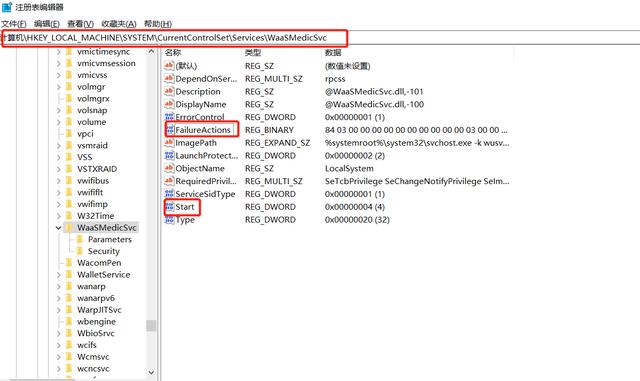Screen dimensions: 640x381
Task: Select the Start value name
Action: click(x=184, y=207)
